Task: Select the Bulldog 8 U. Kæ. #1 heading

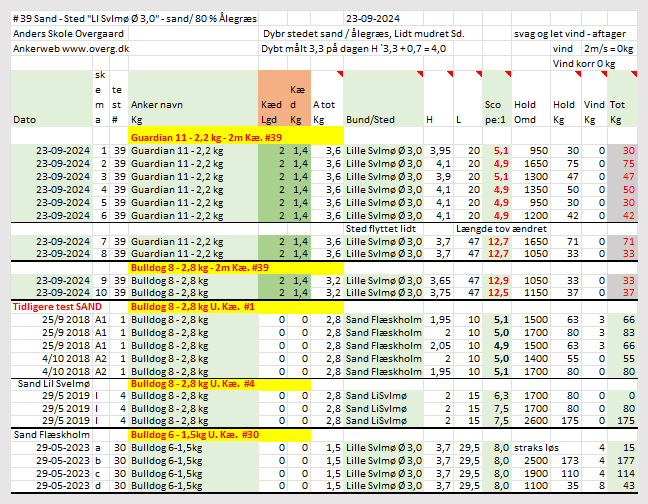Action: tap(192, 305)
